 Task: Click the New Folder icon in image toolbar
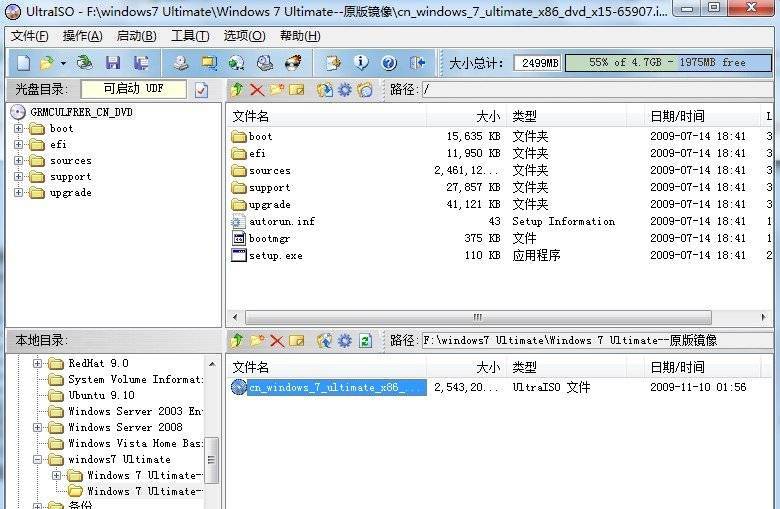(x=277, y=90)
